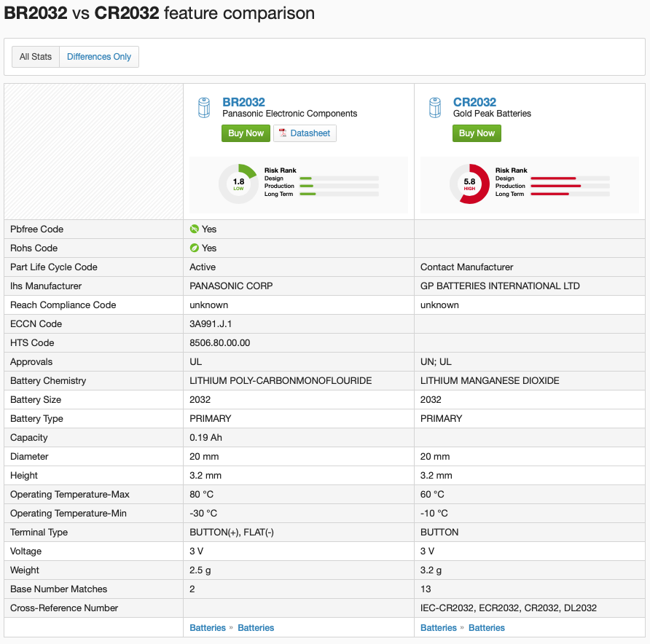This screenshot has height=644, width=650.
Task: Click the Pbfree Code green icon
Action: click(x=194, y=229)
